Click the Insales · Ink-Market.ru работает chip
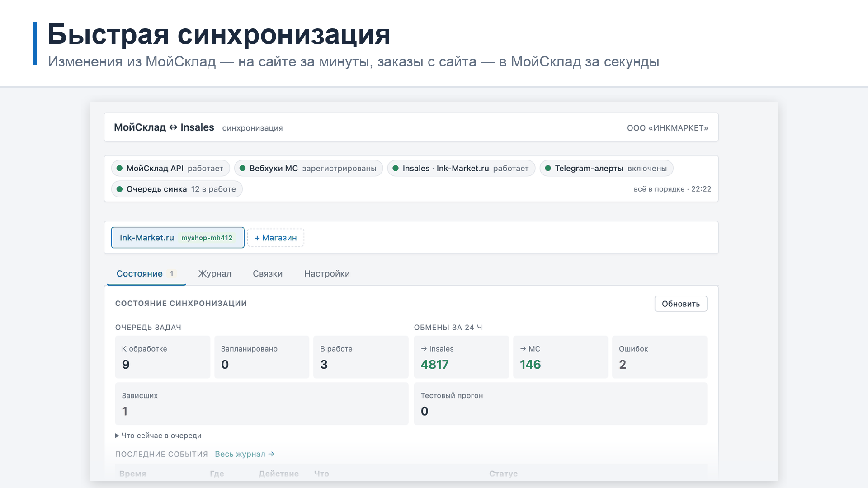The height and width of the screenshot is (488, 868). pos(462,168)
